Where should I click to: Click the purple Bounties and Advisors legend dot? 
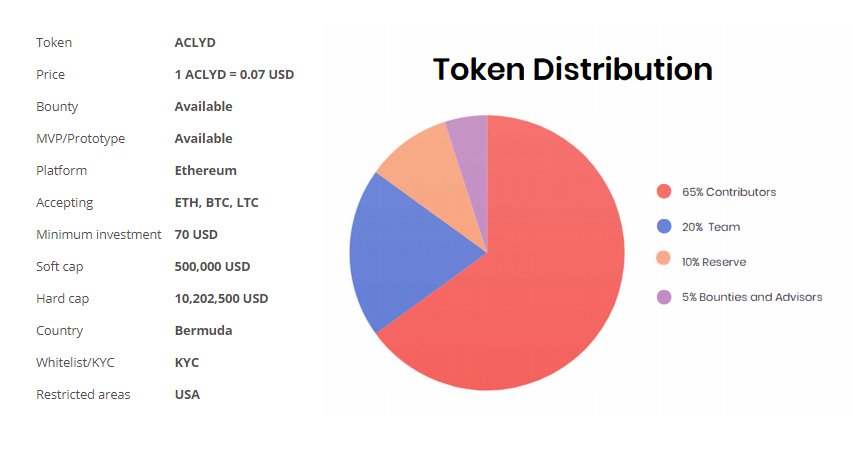[x=663, y=297]
